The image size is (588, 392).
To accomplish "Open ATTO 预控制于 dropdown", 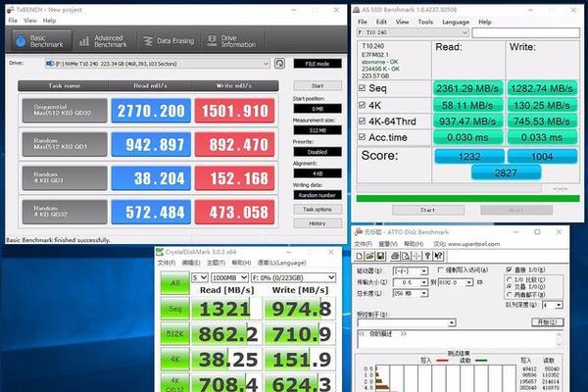I will [407, 323].
